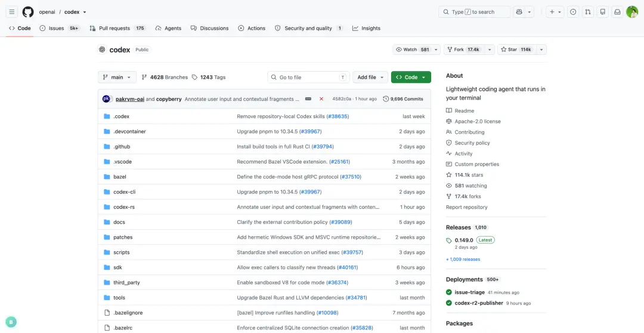
Task: Open the hamburger navigation menu
Action: (12, 12)
